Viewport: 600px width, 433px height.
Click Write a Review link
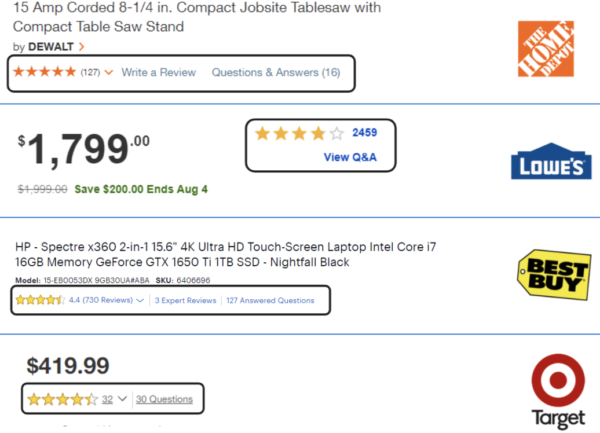tap(159, 72)
